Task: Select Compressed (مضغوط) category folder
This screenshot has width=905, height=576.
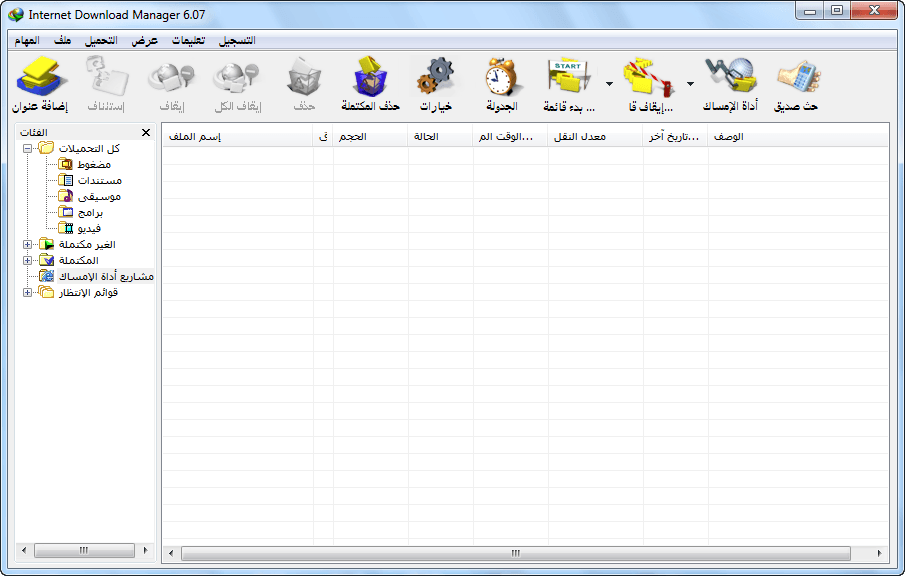Action: pos(85,164)
